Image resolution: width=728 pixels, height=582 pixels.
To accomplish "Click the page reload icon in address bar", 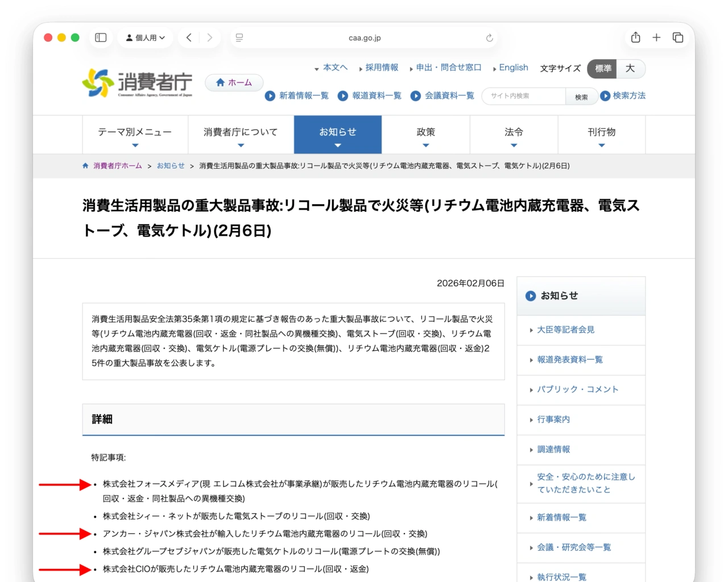I will 490,38.
